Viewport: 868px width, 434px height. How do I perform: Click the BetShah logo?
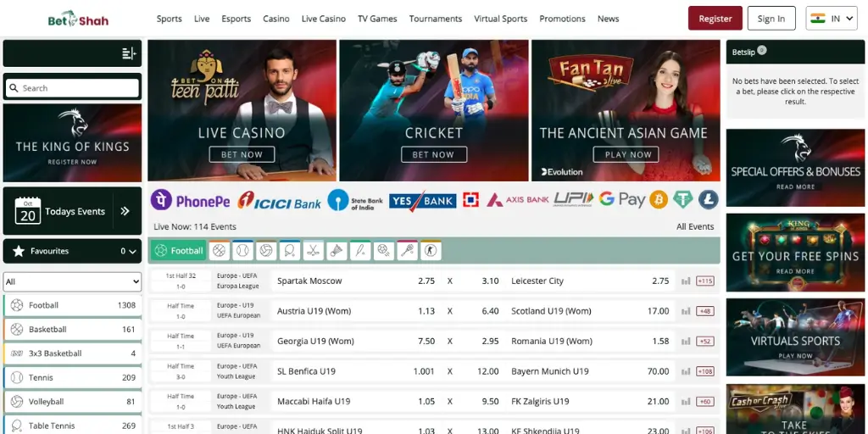click(78, 19)
